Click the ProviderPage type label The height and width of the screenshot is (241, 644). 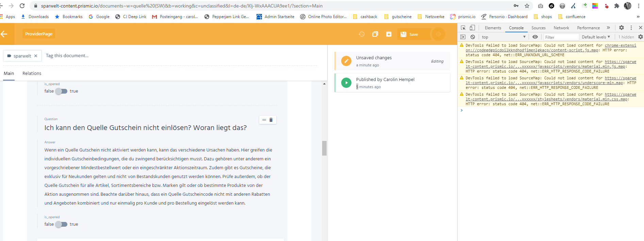[x=39, y=34]
